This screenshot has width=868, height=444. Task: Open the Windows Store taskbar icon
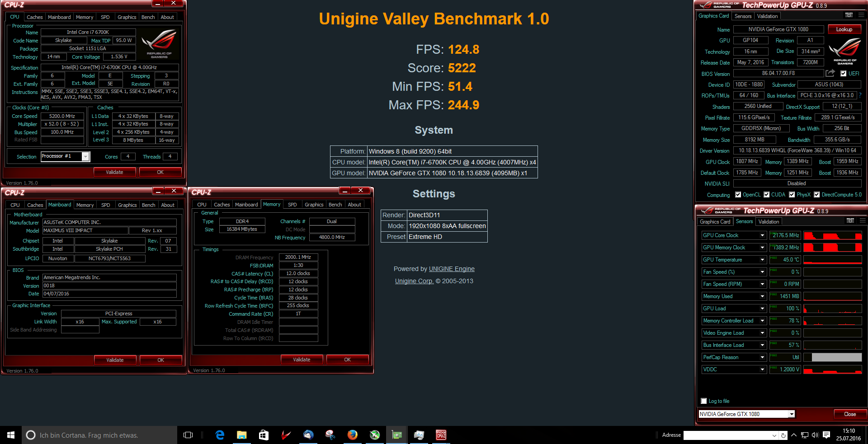click(x=264, y=435)
